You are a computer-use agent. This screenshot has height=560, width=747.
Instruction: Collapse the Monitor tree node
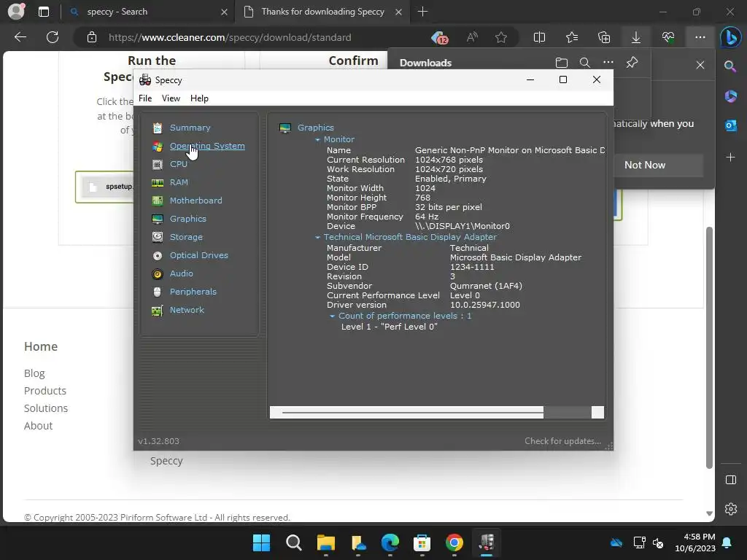pyautogui.click(x=318, y=140)
